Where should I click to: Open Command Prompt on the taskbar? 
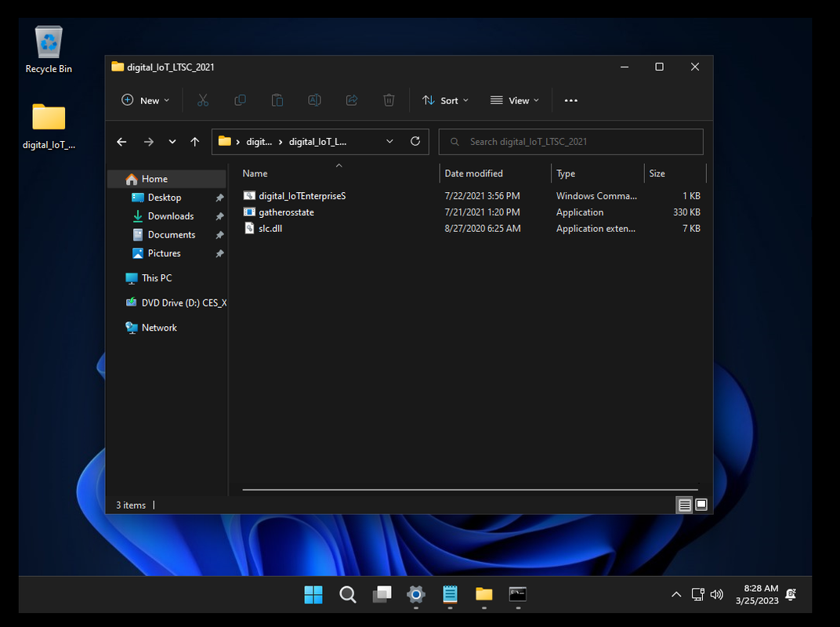(x=517, y=594)
